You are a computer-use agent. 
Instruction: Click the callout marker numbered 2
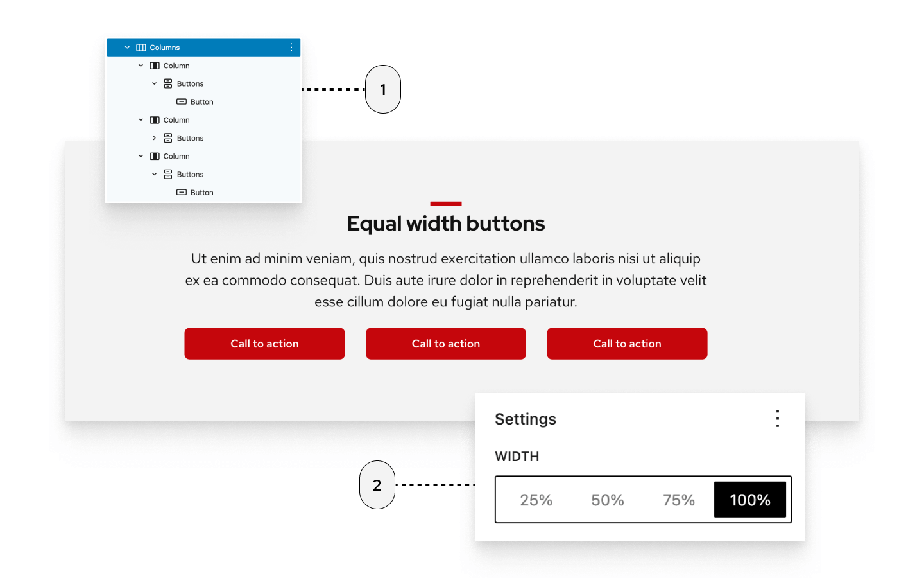click(377, 485)
